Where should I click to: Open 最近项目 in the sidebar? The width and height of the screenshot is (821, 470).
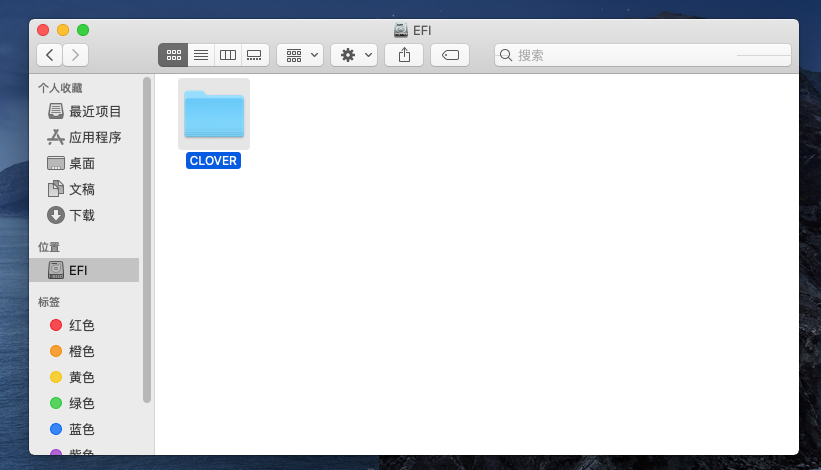[85, 111]
